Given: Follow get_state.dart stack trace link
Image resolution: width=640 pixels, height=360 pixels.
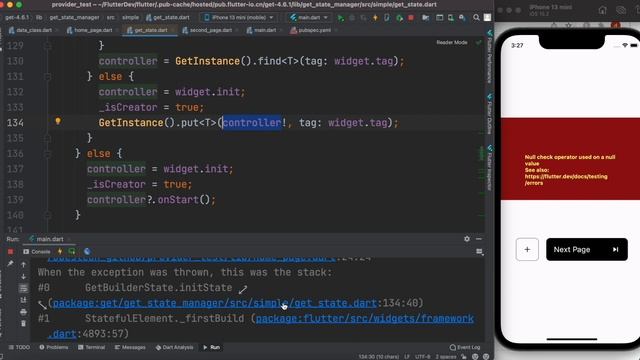Looking at the screenshot, I should point(215,303).
